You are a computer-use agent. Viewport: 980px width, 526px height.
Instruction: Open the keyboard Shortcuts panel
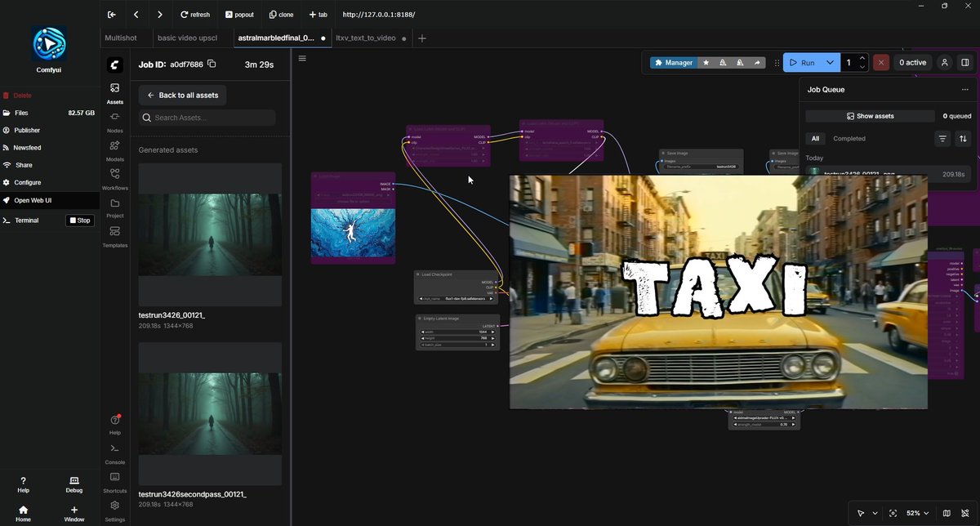click(x=115, y=482)
